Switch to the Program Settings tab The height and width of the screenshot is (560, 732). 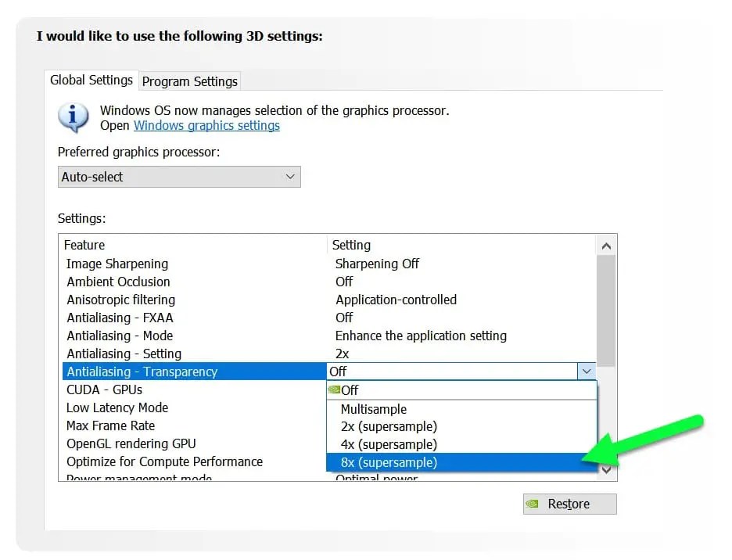189,81
